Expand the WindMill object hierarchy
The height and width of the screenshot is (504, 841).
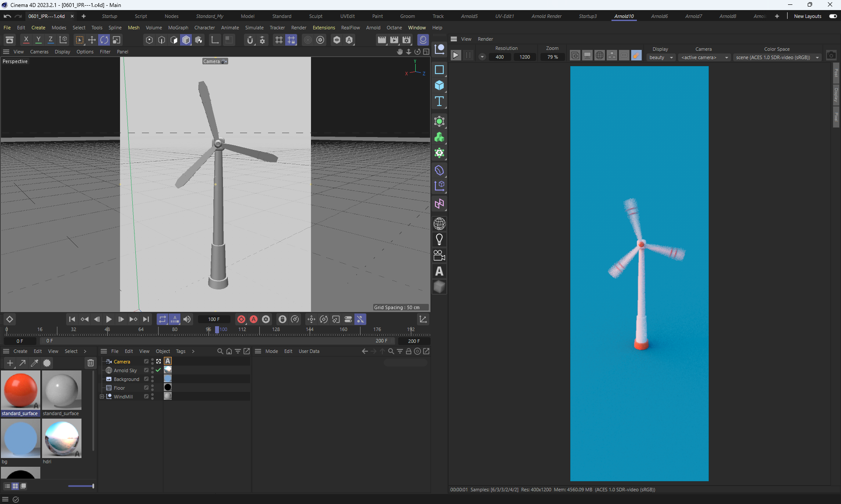point(102,397)
